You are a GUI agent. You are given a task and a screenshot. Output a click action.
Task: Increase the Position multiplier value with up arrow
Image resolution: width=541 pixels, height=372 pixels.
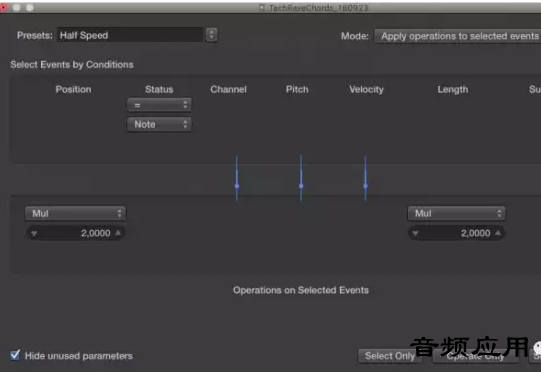[118, 233]
